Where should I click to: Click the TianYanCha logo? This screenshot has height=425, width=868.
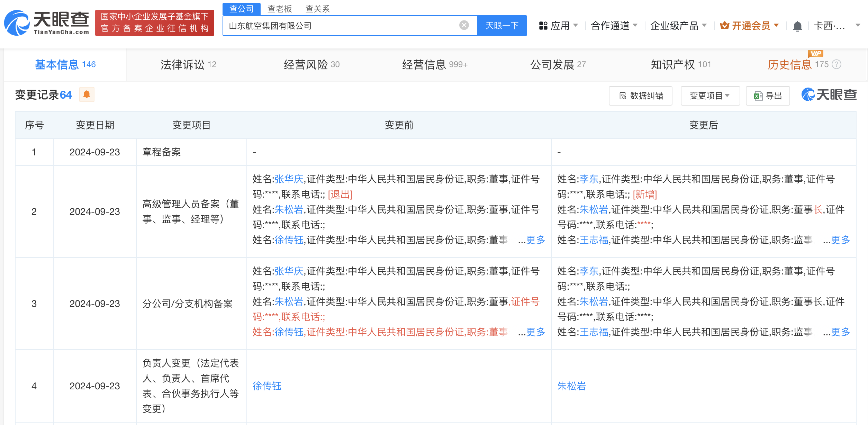pyautogui.click(x=46, y=23)
